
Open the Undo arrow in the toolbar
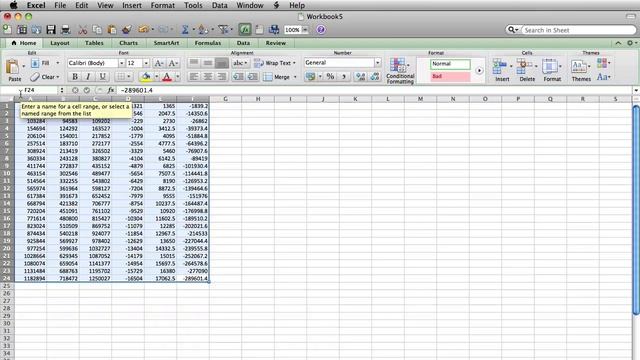(x=143, y=30)
